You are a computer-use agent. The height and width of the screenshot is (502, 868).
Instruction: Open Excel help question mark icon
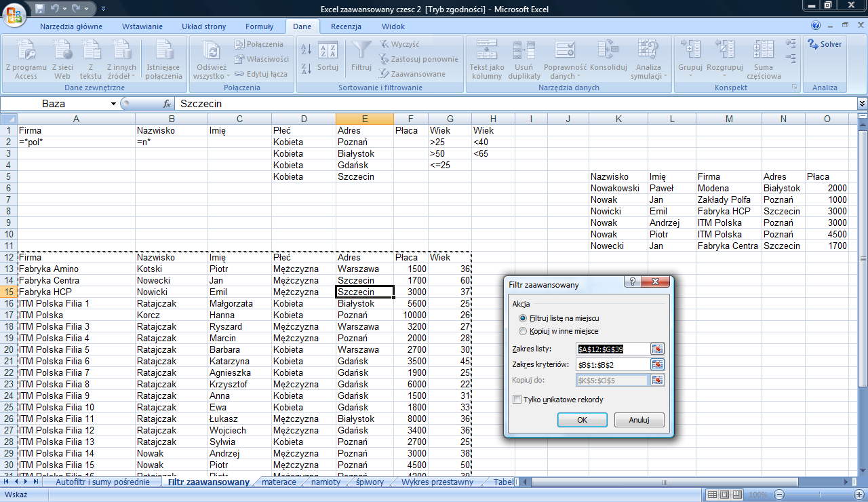[x=816, y=26]
